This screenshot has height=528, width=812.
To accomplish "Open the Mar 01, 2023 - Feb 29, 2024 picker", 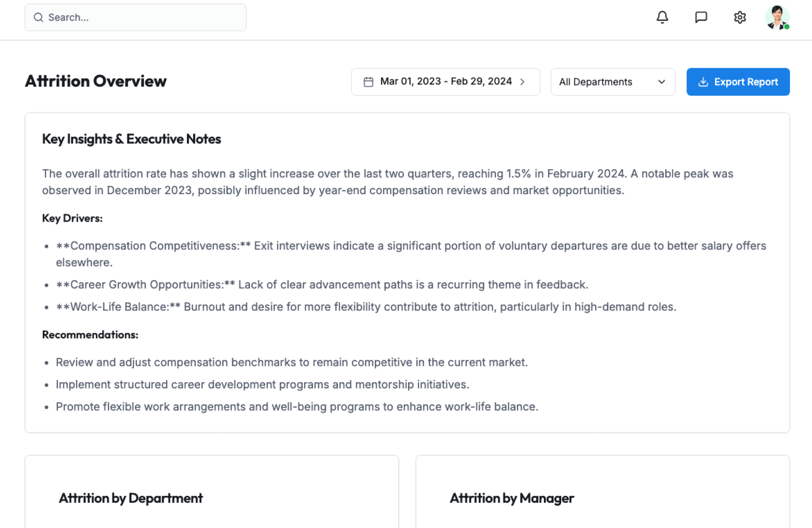I will point(446,81).
